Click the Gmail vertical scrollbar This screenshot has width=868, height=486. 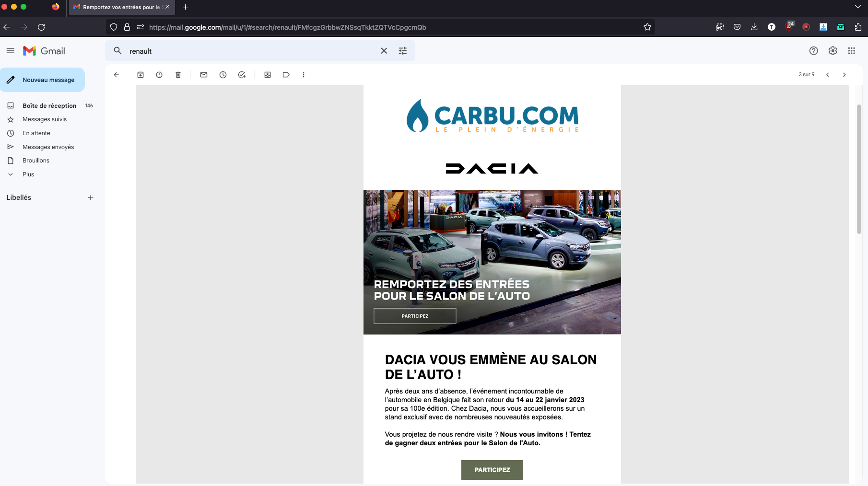(x=859, y=169)
